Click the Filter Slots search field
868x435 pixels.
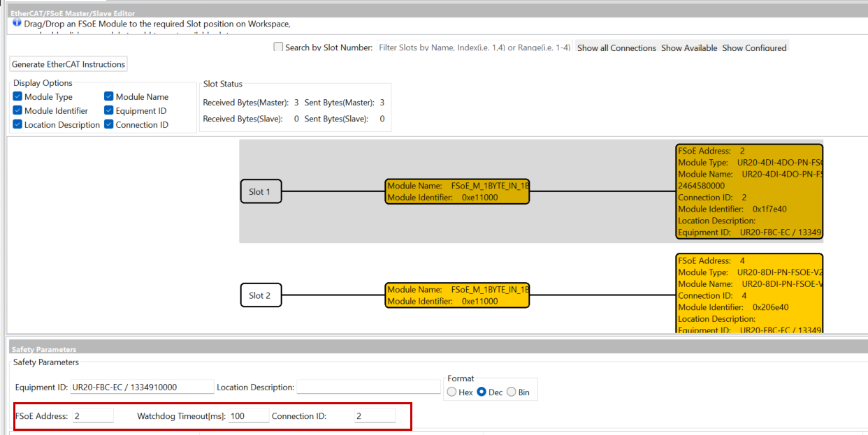(x=475, y=47)
